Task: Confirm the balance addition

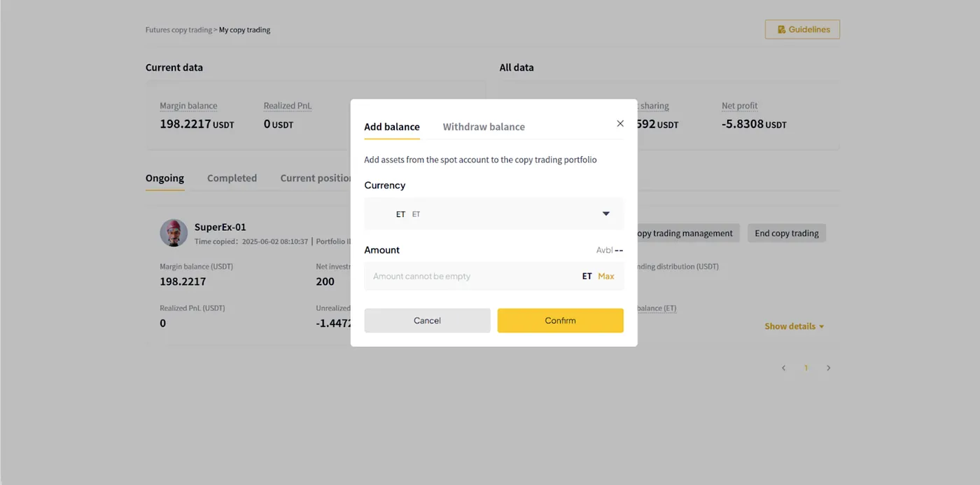Action: pyautogui.click(x=560, y=321)
